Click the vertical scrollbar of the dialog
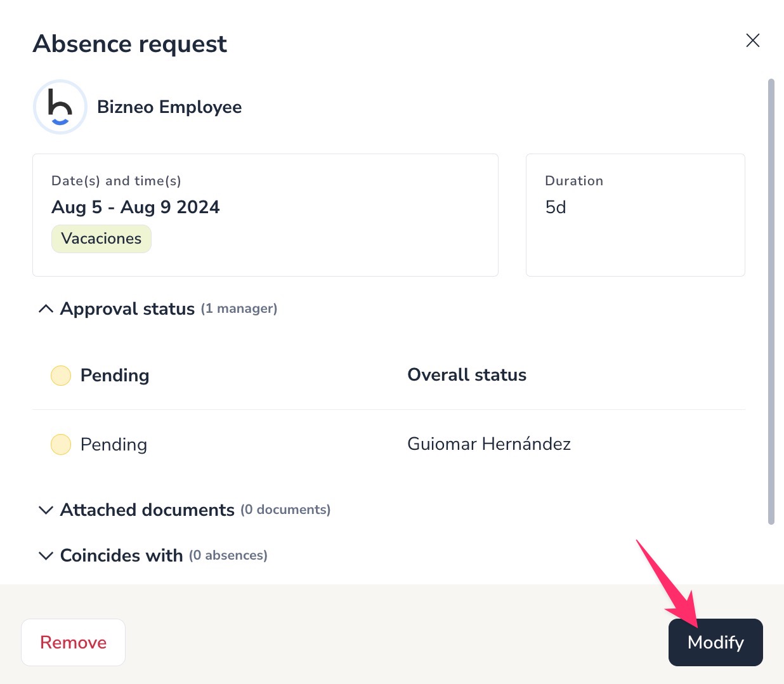This screenshot has height=684, width=784. pos(771,301)
